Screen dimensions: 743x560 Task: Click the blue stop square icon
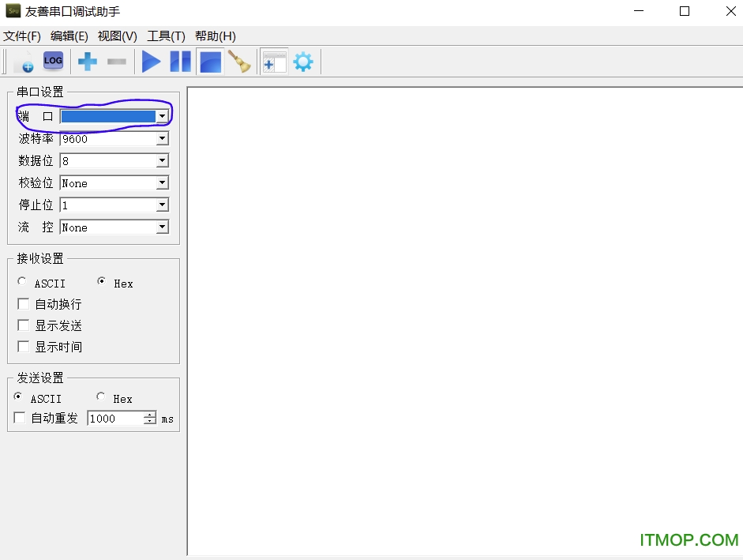point(210,61)
